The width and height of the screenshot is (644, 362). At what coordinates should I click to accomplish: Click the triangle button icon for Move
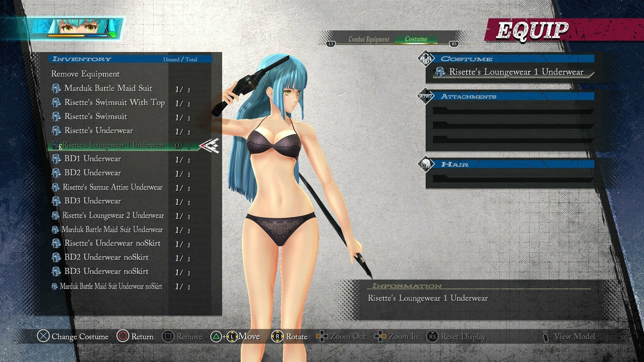pyautogui.click(x=216, y=336)
